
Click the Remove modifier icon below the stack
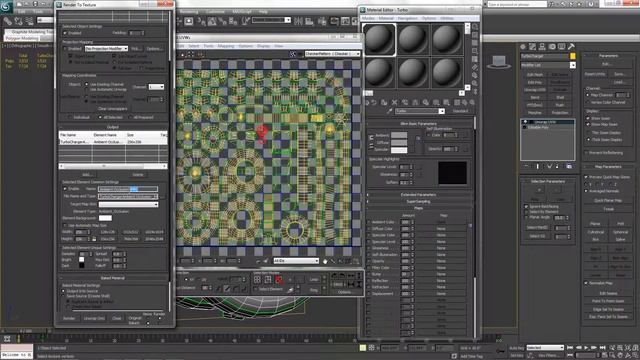pyautogui.click(x=556, y=167)
